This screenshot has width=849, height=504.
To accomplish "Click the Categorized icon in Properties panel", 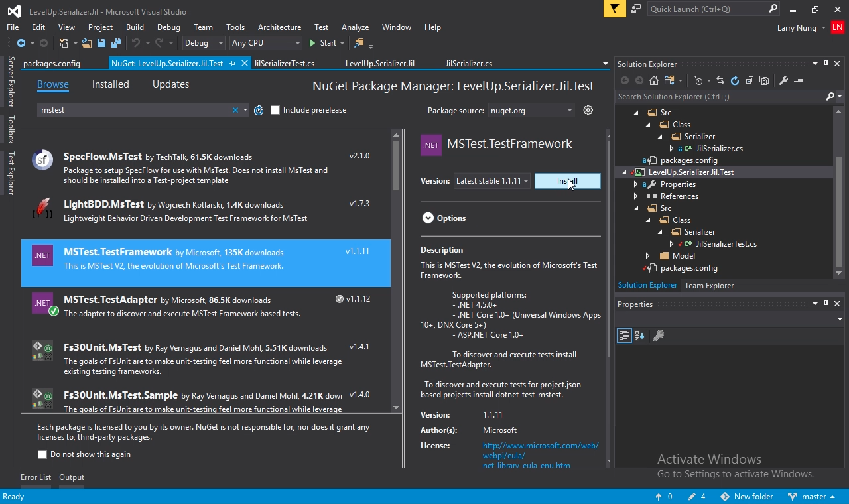I will (623, 336).
